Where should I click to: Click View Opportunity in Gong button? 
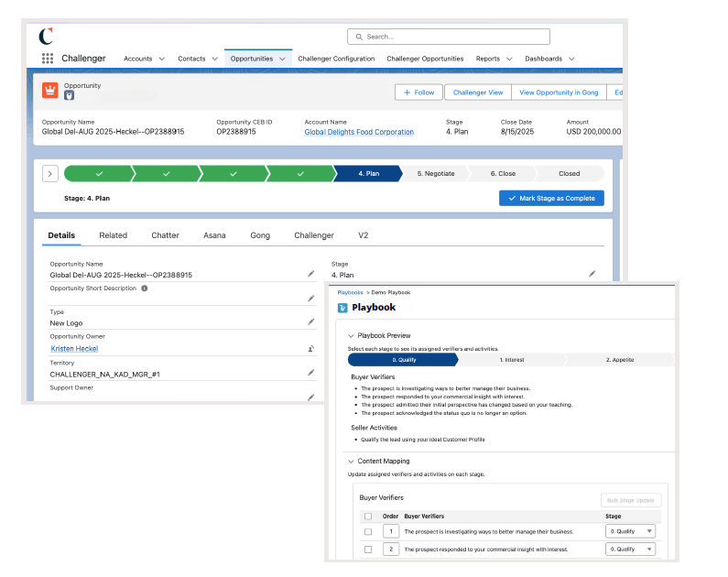click(559, 93)
